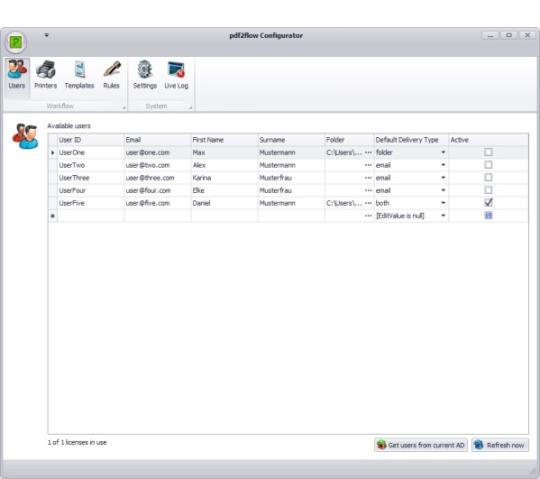Sort by Surname column header
This screenshot has width=540, height=479.
(x=291, y=140)
